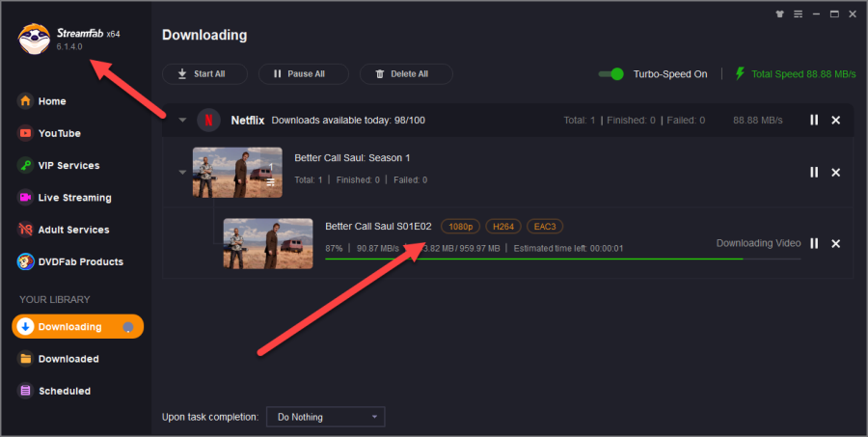Select the Downloading library tab
The image size is (868, 437).
click(x=77, y=327)
